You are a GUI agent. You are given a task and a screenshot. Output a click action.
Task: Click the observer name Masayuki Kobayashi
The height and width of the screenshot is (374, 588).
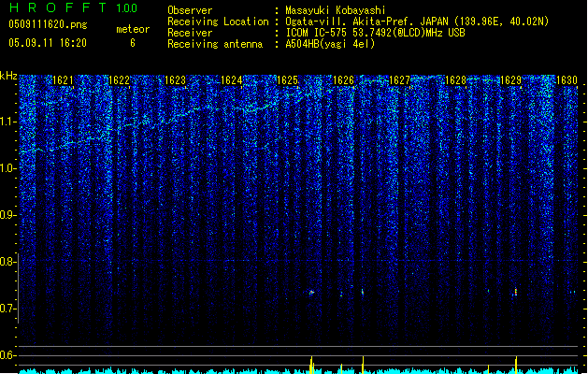click(335, 10)
